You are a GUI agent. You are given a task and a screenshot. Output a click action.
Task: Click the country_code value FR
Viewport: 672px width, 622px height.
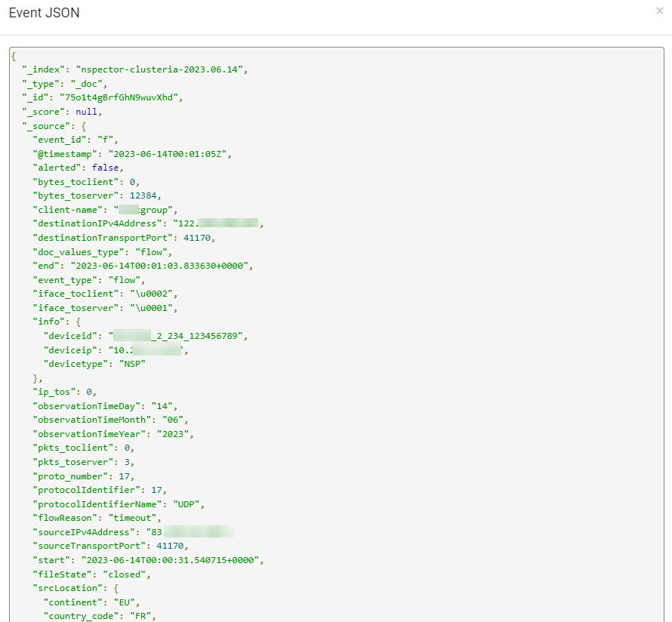(140, 616)
